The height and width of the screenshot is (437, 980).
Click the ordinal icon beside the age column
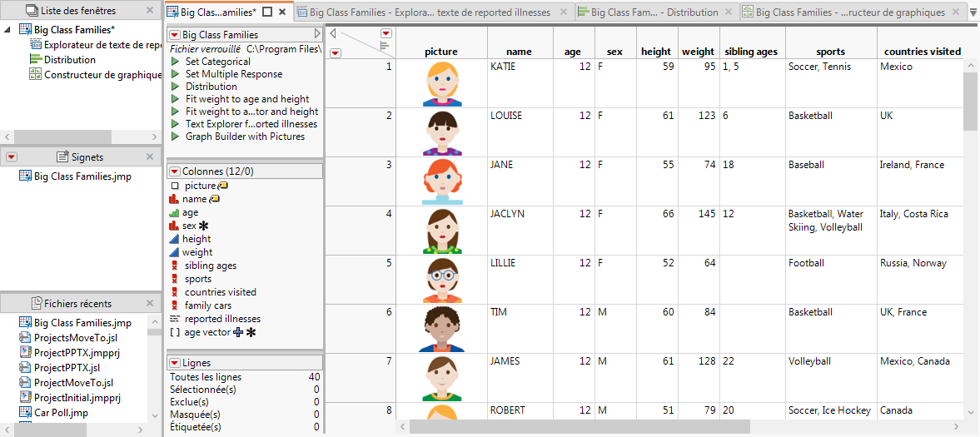(174, 213)
